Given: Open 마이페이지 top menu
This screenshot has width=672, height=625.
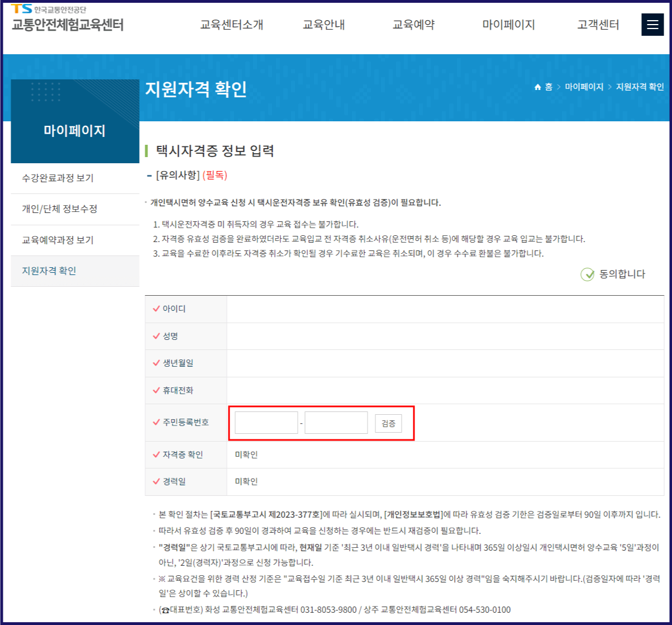Looking at the screenshot, I should pyautogui.click(x=508, y=25).
